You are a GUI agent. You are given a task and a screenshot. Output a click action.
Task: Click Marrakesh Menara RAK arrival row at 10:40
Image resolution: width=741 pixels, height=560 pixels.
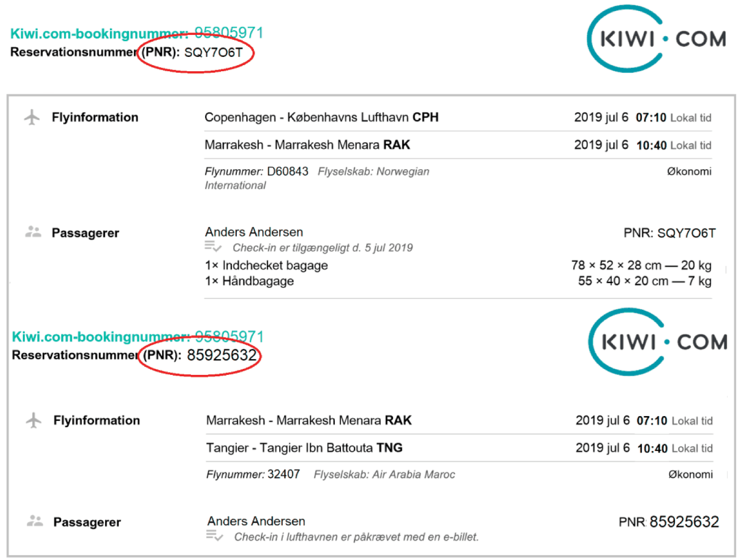click(458, 145)
